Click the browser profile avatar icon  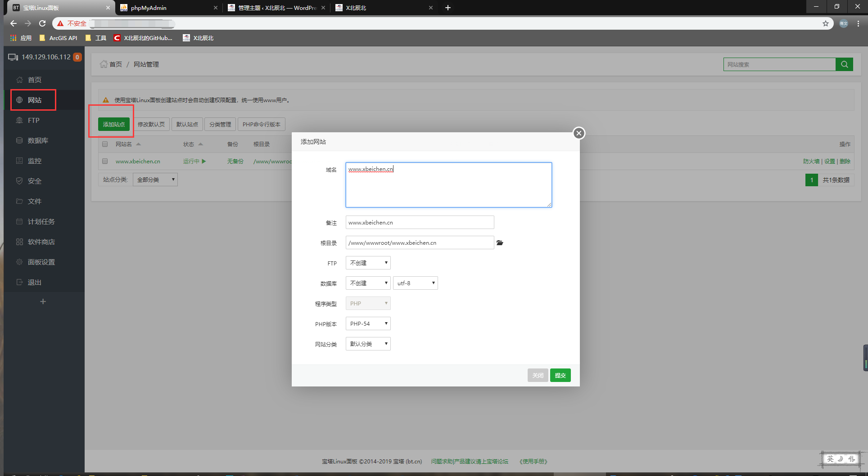pos(844,23)
